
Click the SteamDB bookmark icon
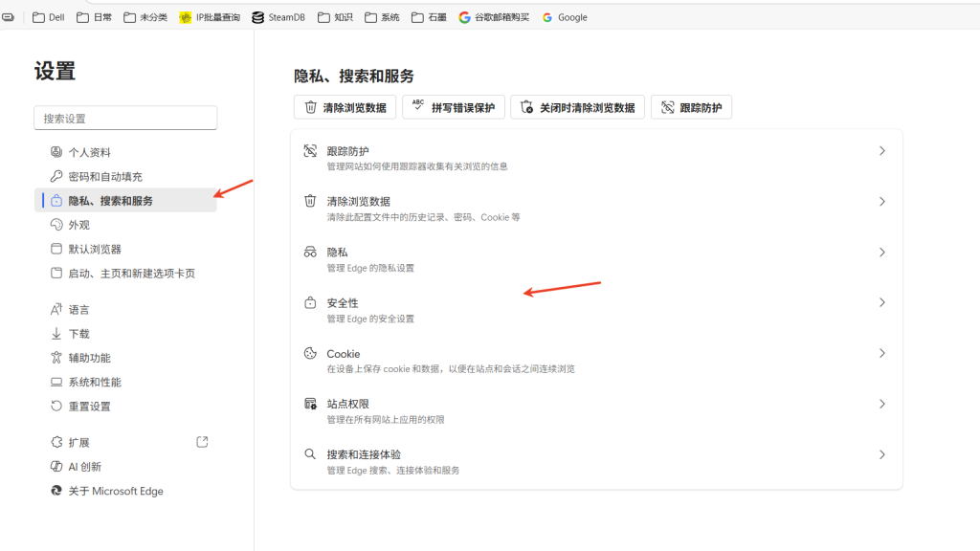coord(258,17)
